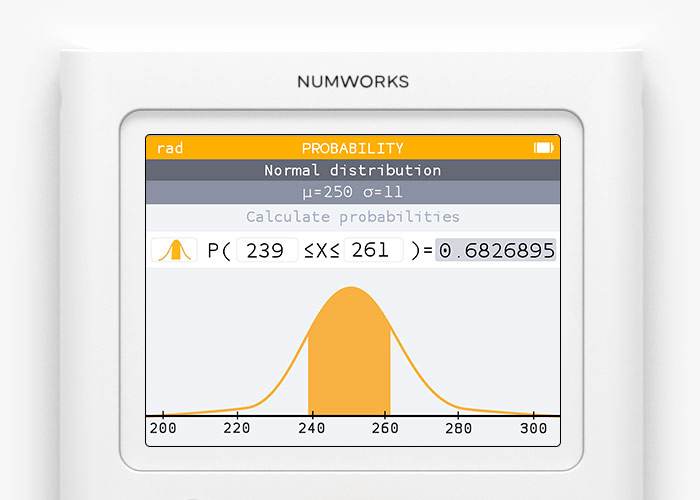Click the 260 axis label

pos(385,428)
